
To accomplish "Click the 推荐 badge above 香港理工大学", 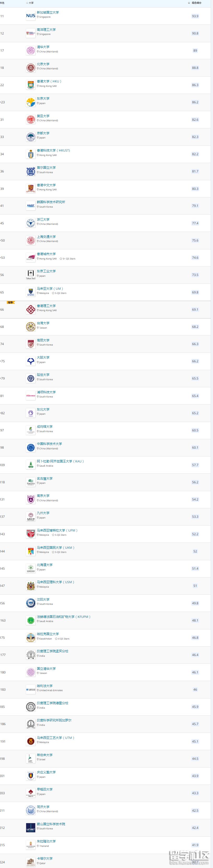I will [10, 303].
